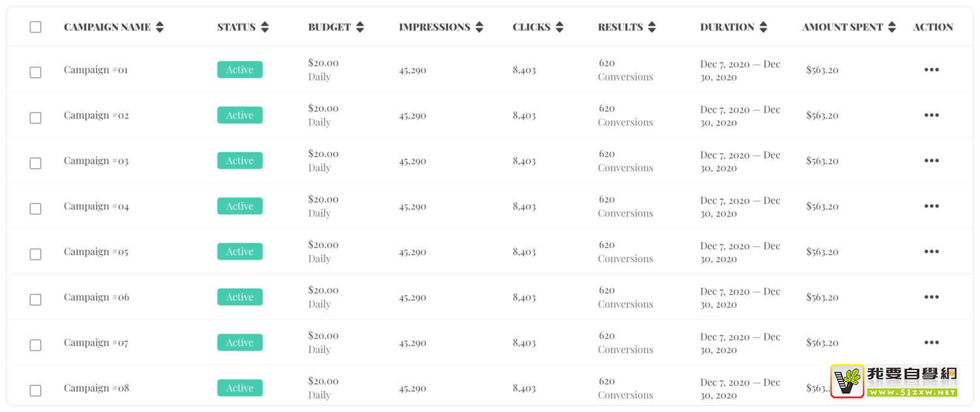Open three-dot actions for Campaign #05
The image size is (980, 412).
932,252
